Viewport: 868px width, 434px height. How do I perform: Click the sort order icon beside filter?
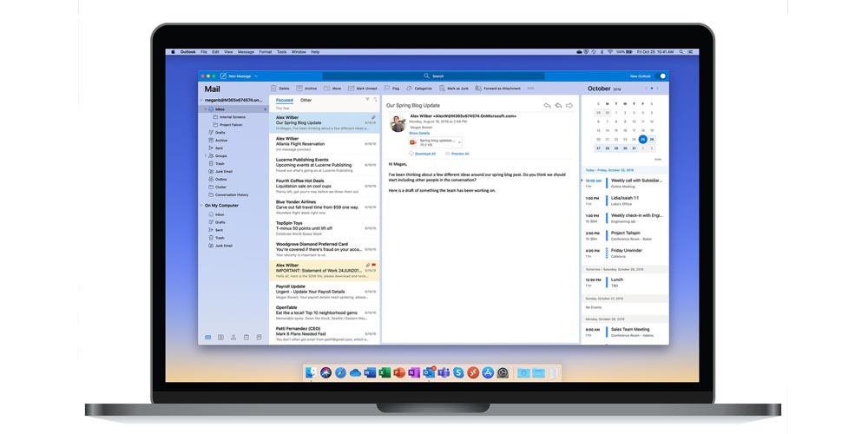375,100
